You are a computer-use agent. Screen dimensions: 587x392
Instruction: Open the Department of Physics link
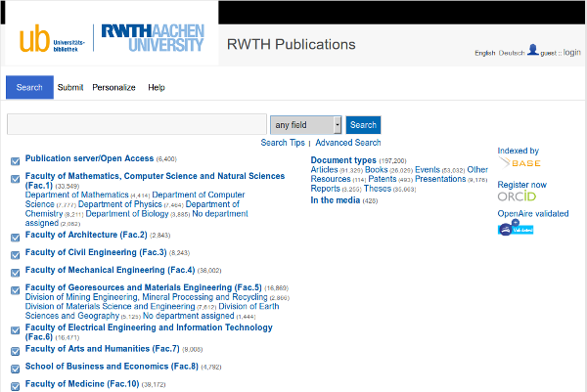click(119, 204)
